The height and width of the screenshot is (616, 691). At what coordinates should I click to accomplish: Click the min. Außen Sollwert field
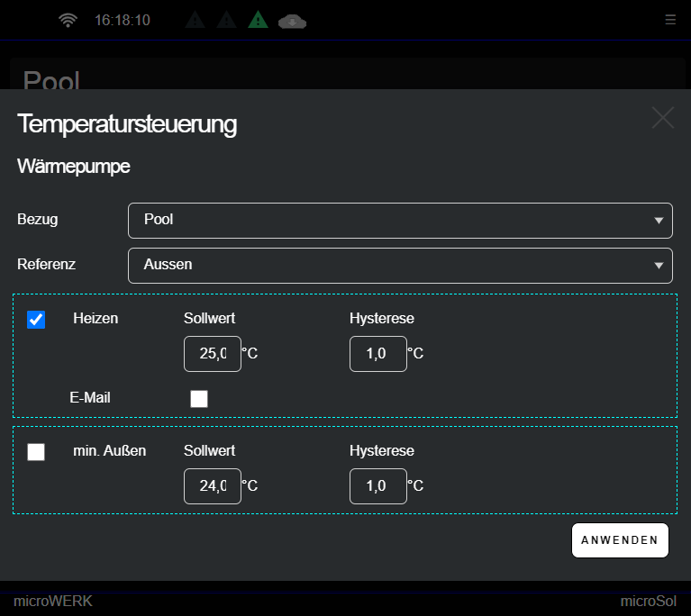click(x=213, y=486)
